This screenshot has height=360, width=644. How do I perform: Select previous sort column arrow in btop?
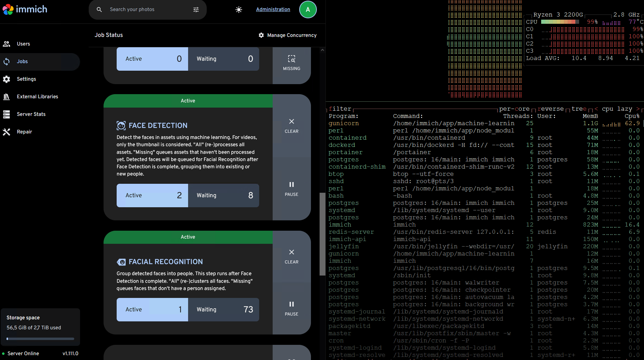[596, 109]
